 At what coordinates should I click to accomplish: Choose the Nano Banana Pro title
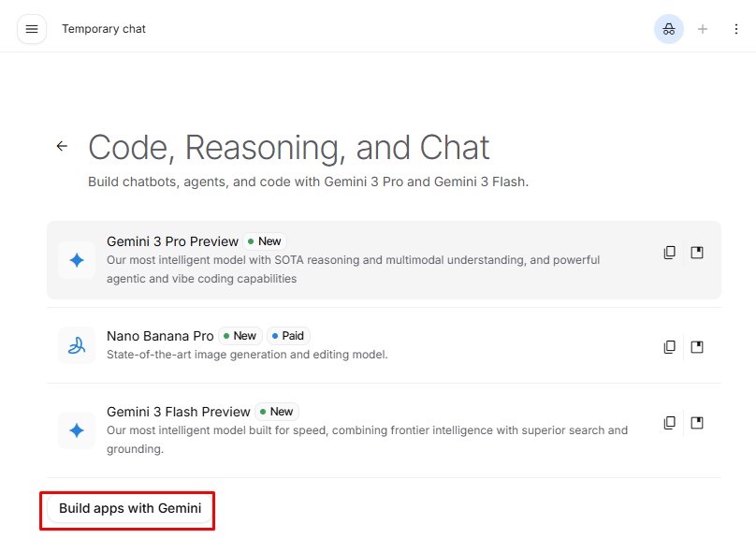coord(160,336)
